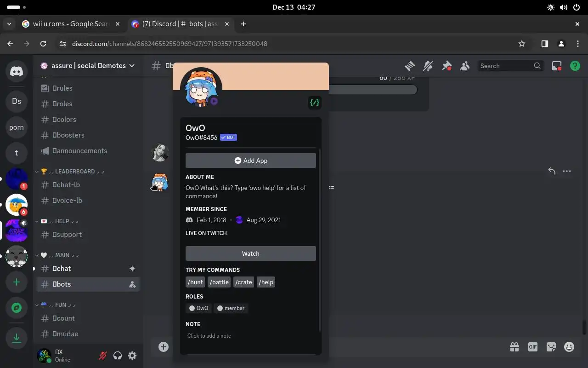Open threads icon in channel header
The height and width of the screenshot is (368, 588).
click(409, 66)
